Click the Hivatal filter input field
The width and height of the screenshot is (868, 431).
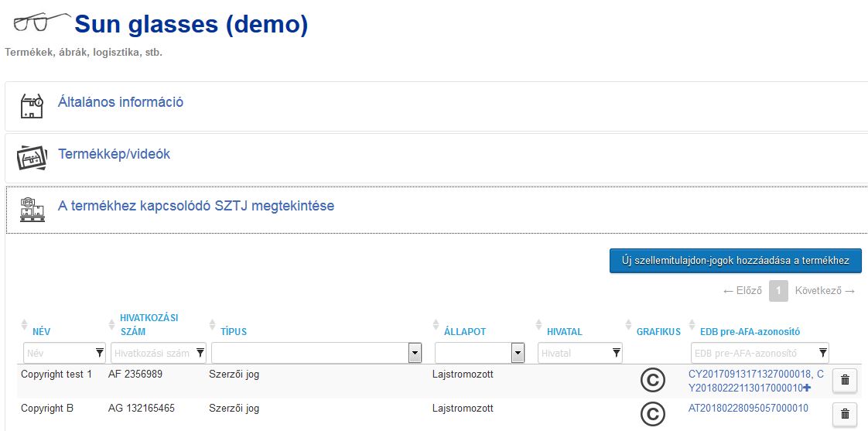[x=580, y=353]
